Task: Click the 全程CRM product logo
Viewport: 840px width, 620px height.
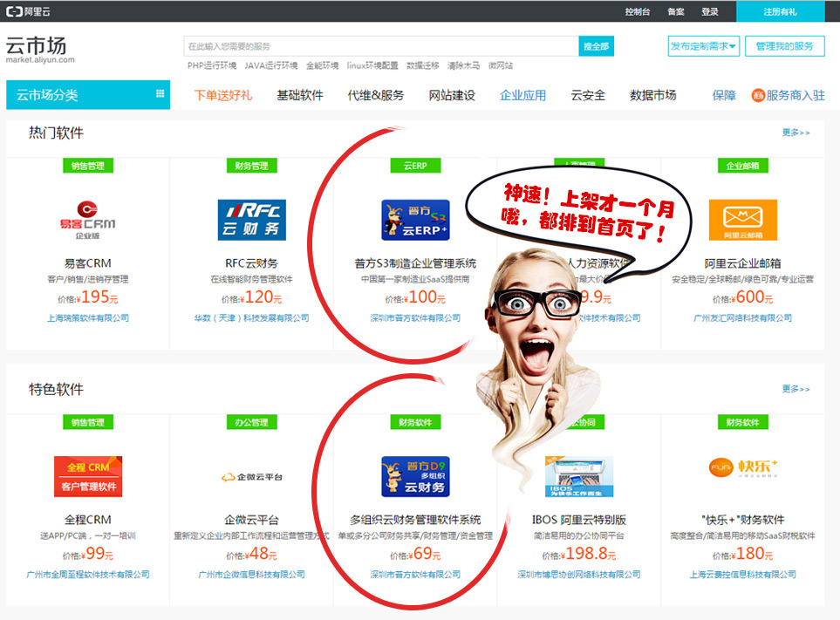Action: click(x=87, y=476)
